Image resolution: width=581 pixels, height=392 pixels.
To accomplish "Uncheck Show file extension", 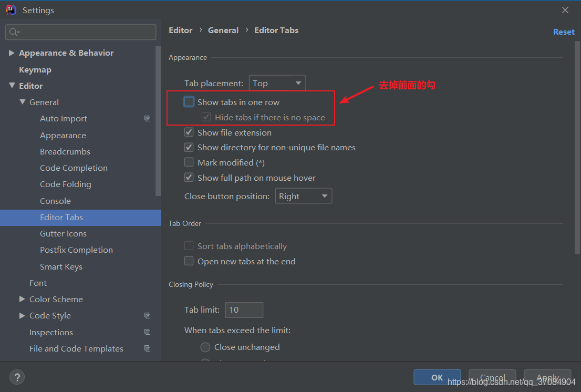I will point(189,132).
